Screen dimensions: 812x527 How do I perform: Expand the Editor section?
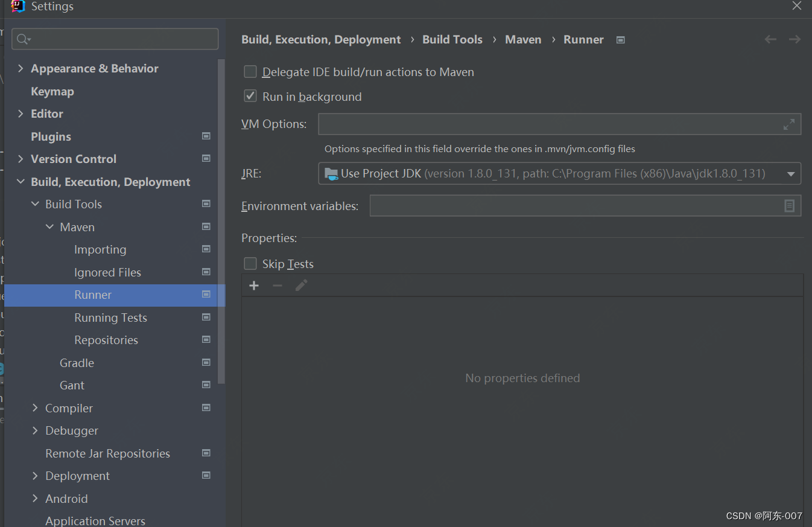click(x=21, y=113)
